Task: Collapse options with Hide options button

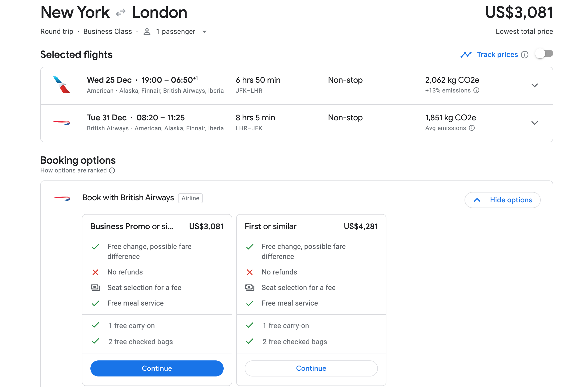Action: click(x=502, y=200)
